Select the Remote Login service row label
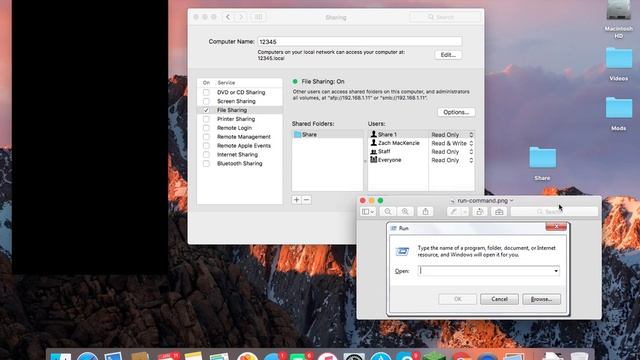 coord(234,128)
